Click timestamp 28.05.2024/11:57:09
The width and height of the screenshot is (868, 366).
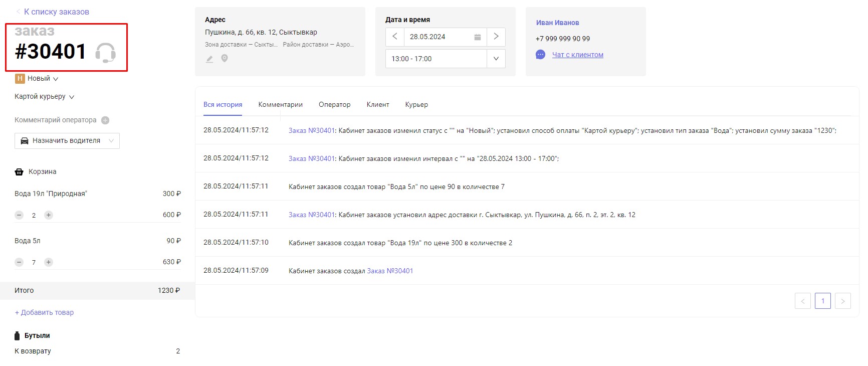(236, 270)
